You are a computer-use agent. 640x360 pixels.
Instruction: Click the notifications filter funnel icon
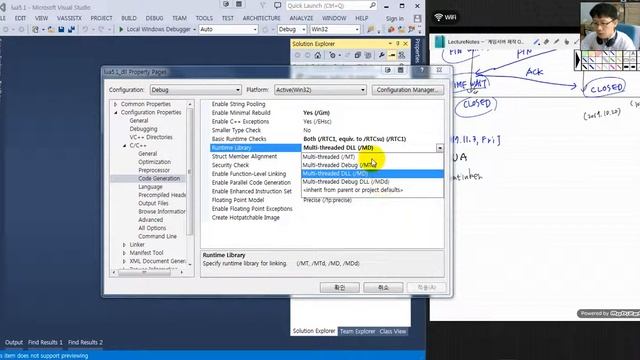(x=262, y=5)
